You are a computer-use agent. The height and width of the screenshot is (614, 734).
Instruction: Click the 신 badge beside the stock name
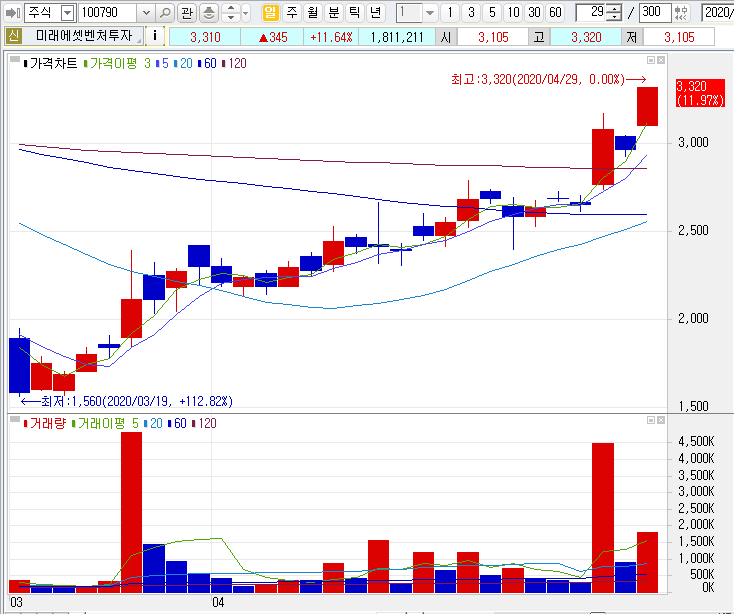pos(13,36)
